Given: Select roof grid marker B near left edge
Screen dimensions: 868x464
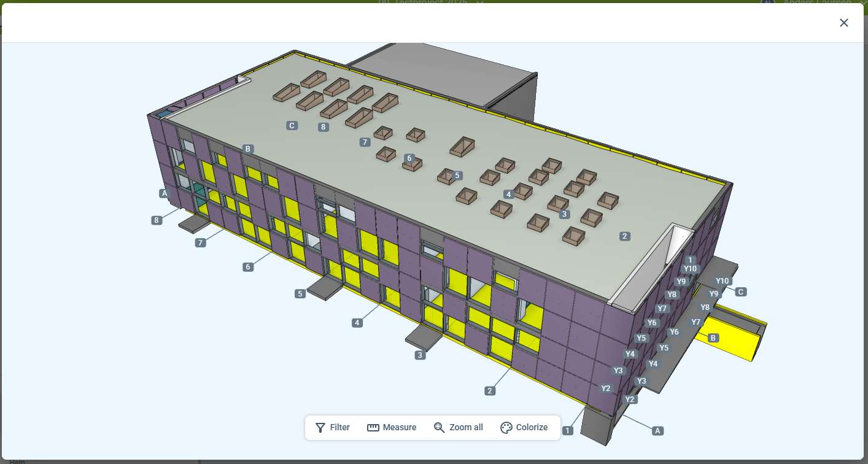Looking at the screenshot, I should (247, 149).
